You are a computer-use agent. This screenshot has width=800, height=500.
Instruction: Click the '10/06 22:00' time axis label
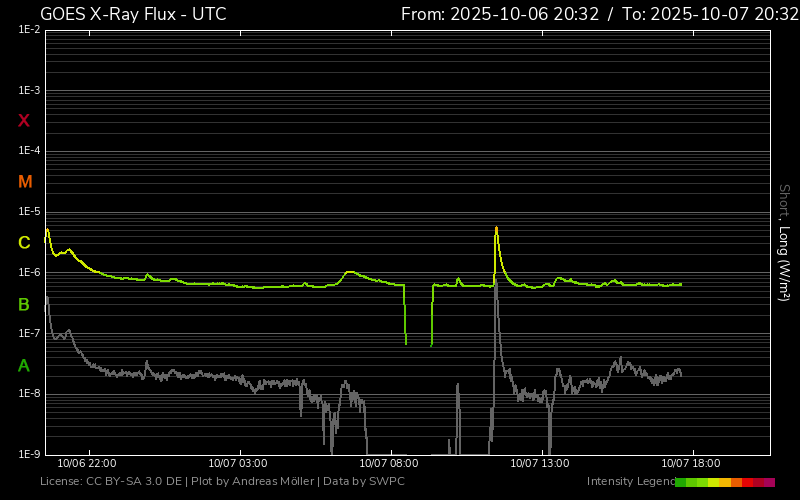click(87, 463)
